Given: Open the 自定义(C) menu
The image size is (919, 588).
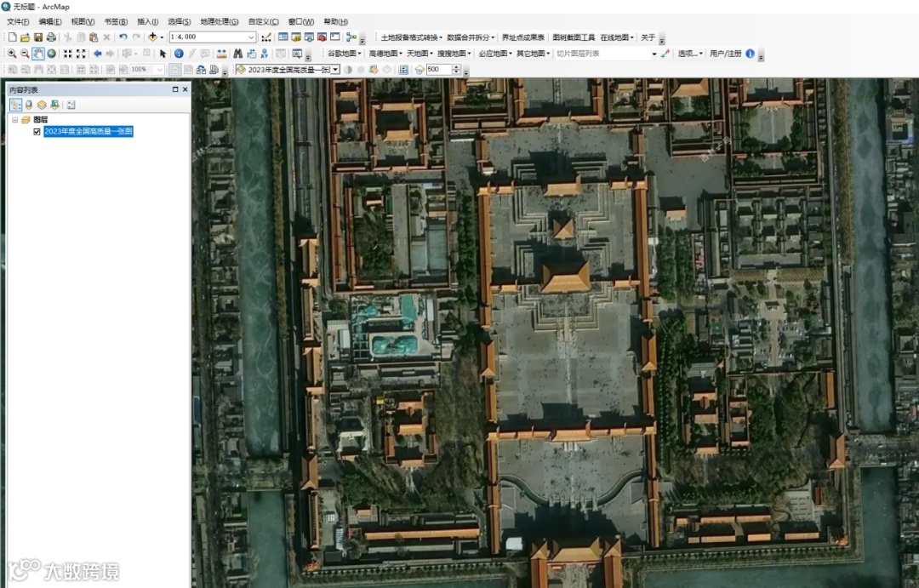Looking at the screenshot, I should tap(264, 21).
